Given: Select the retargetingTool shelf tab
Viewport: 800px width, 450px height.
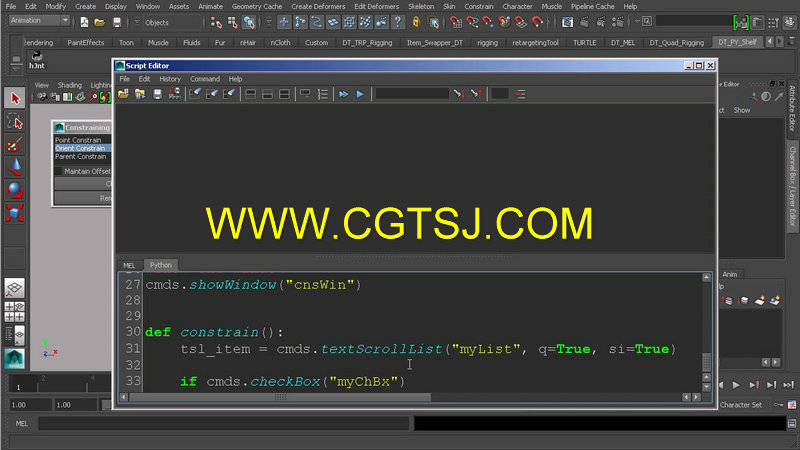Looking at the screenshot, I should (535, 43).
